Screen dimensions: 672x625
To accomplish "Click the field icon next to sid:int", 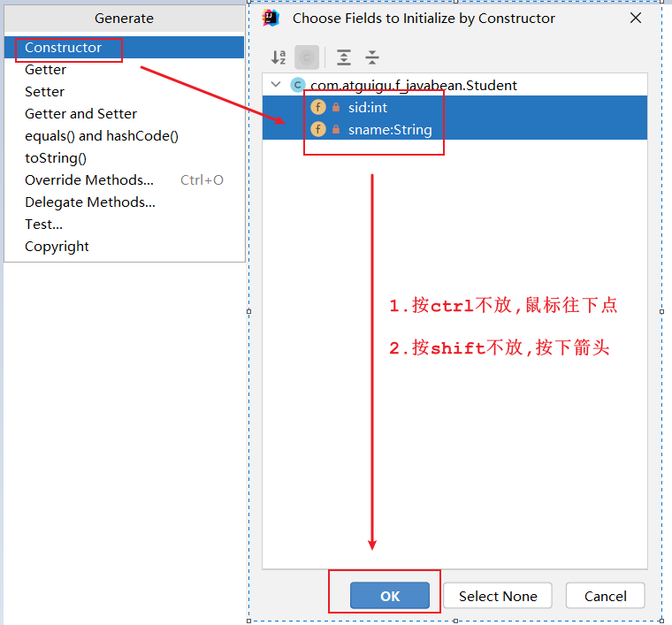I will pos(318,107).
